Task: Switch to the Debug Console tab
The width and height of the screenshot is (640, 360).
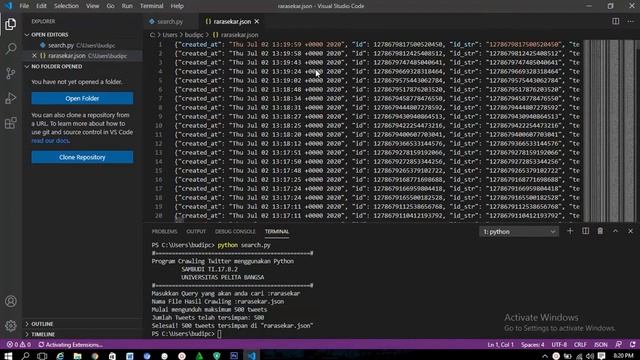Action: (235, 231)
